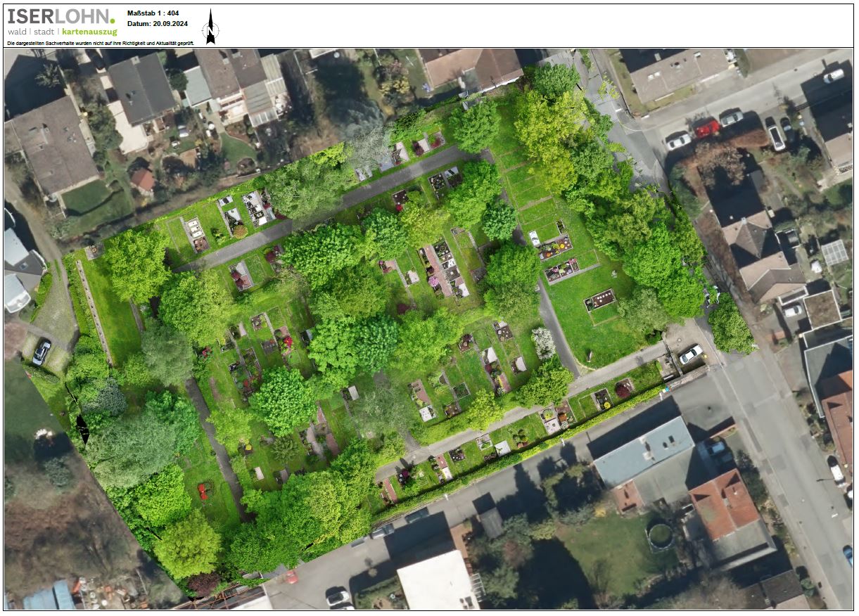Click the white flowering tree in the cemetery
This screenshot has width=859, height=616.
click(543, 342)
